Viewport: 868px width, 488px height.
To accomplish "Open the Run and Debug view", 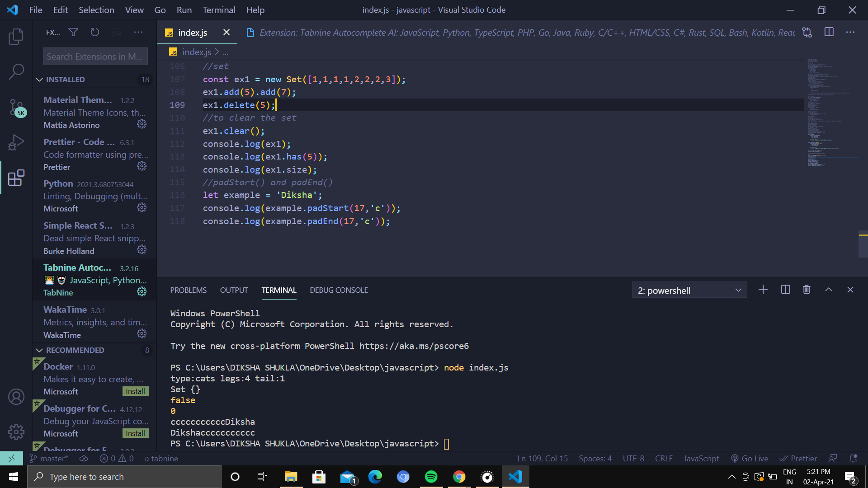I will pyautogui.click(x=16, y=142).
